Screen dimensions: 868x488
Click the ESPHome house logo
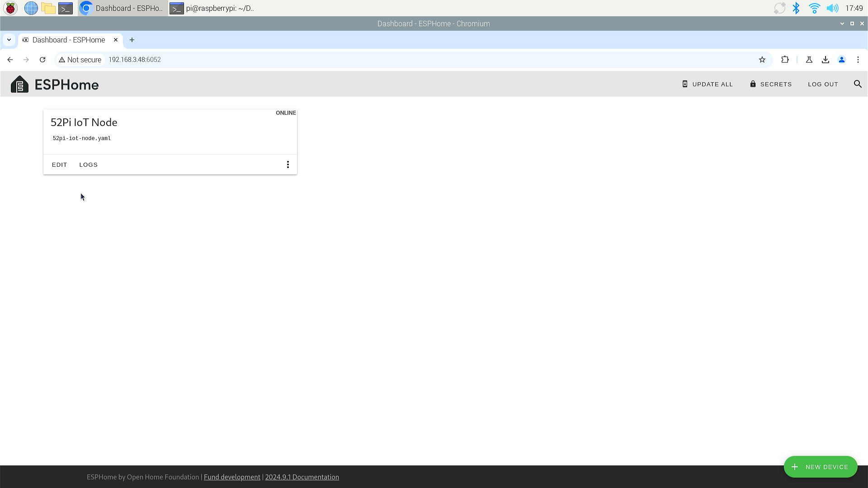tap(19, 84)
